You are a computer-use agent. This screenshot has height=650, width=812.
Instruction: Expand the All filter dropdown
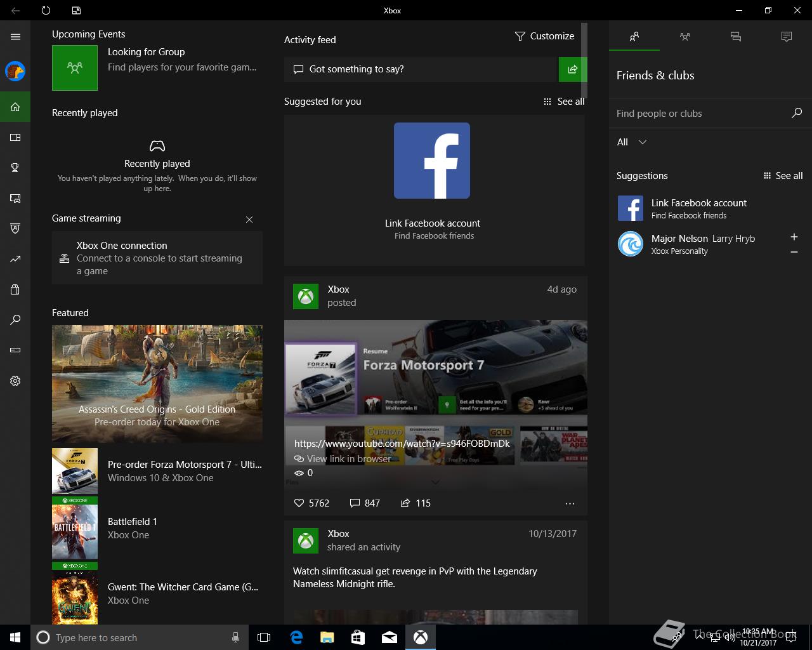pyautogui.click(x=632, y=142)
